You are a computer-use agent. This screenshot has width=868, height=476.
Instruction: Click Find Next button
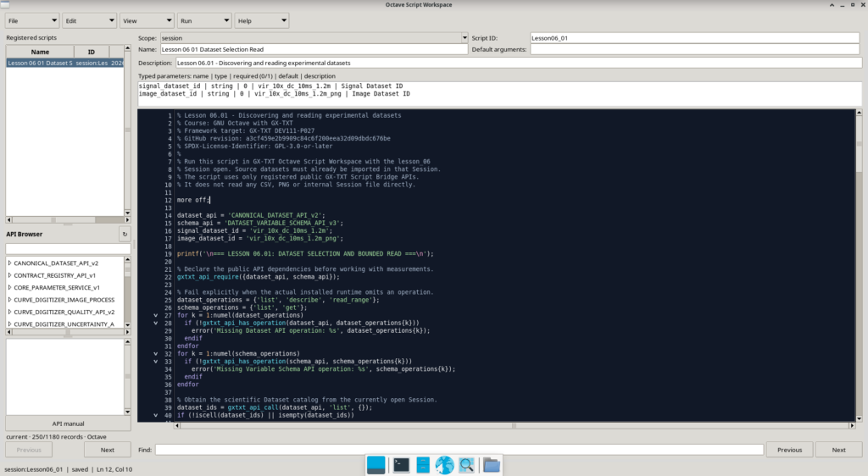click(838, 450)
